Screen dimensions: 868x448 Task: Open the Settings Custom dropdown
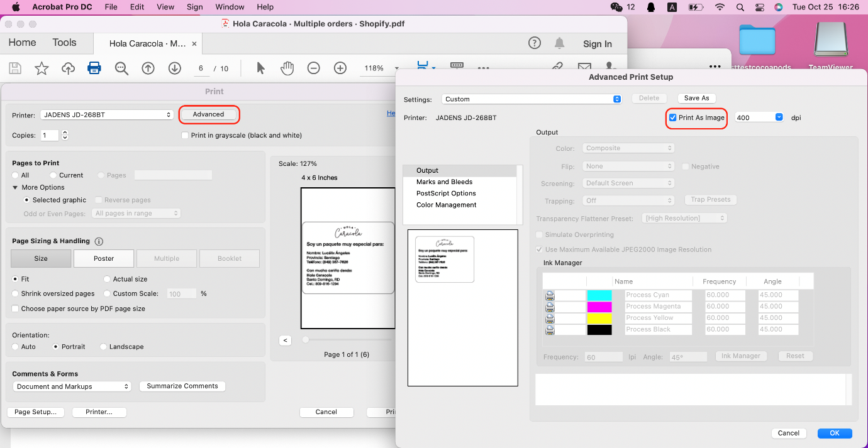coord(531,99)
